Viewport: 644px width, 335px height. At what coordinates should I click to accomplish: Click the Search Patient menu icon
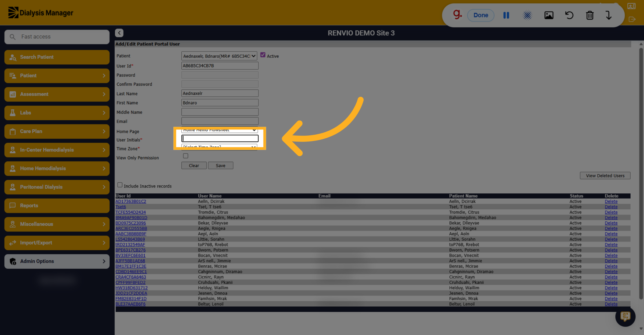[x=13, y=57]
